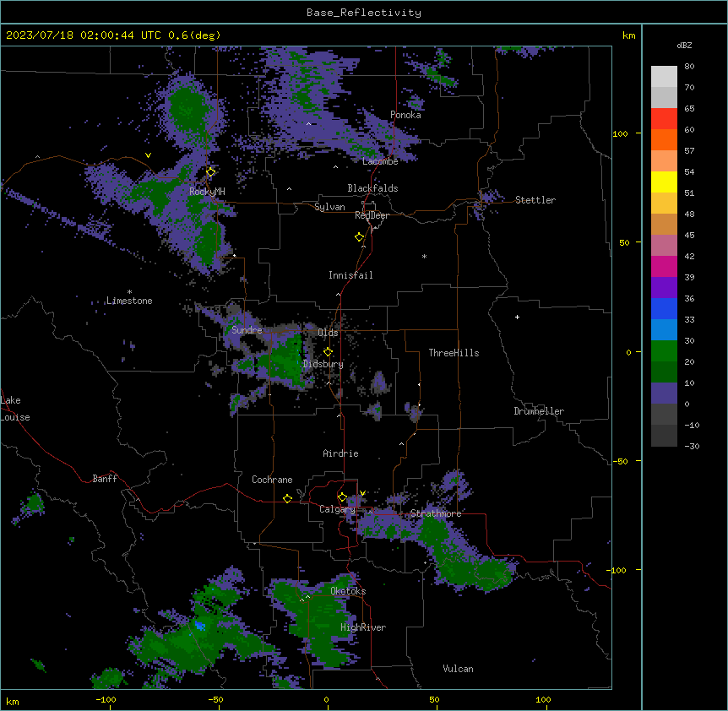
Task: Select the yellow diamond marker below Cochrane
Action: 288,498
